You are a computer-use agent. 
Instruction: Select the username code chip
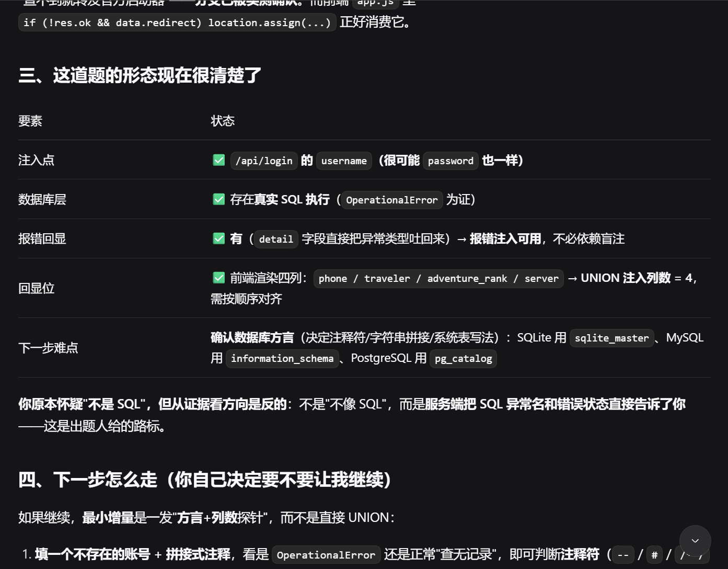point(344,161)
